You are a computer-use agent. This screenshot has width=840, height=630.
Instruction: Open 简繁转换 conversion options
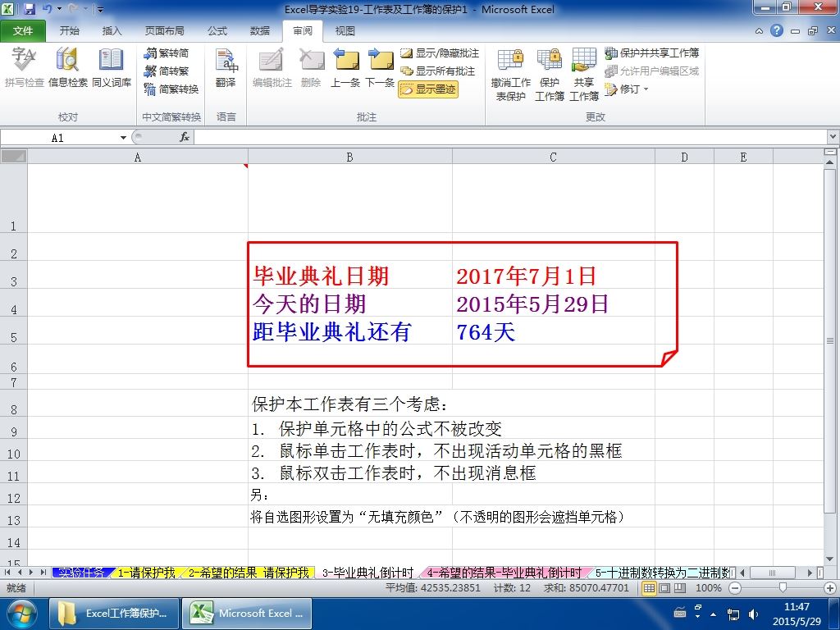tap(171, 89)
